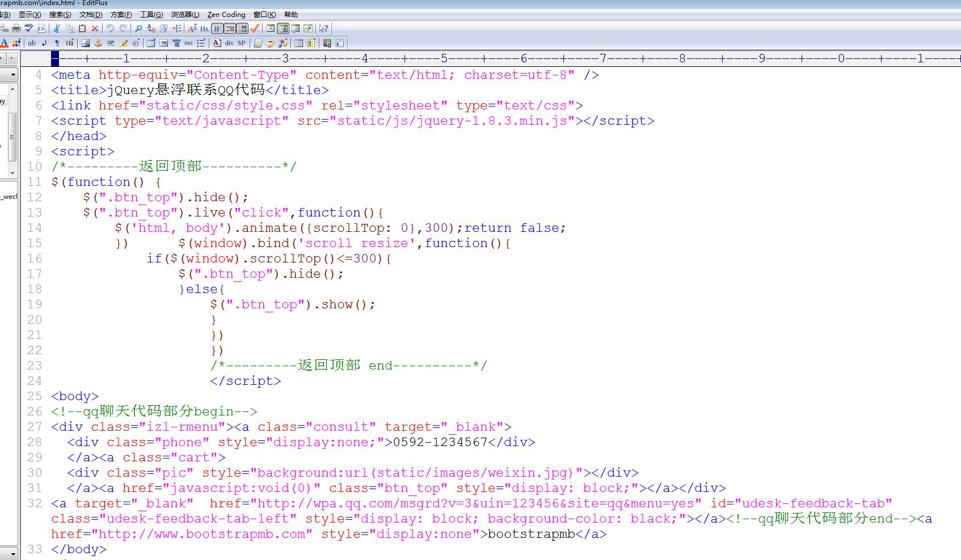The height and width of the screenshot is (560, 961).
Task: Click "jquery-1.8.3.min.js" path on line 7
Action: tap(492, 121)
